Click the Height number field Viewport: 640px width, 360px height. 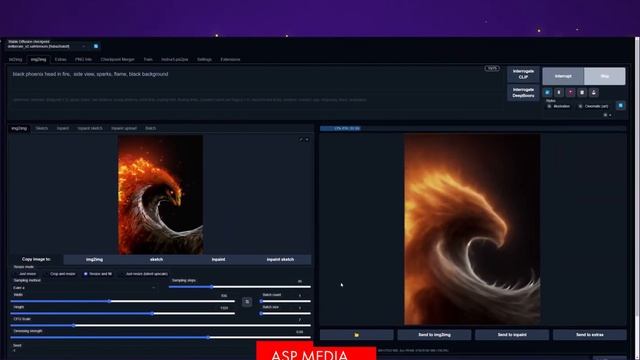coord(224,308)
